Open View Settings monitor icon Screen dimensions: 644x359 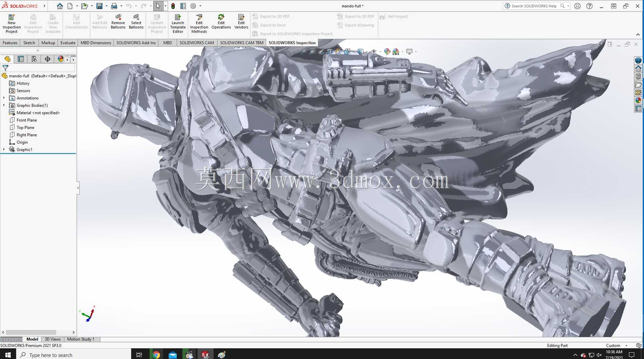point(409,52)
